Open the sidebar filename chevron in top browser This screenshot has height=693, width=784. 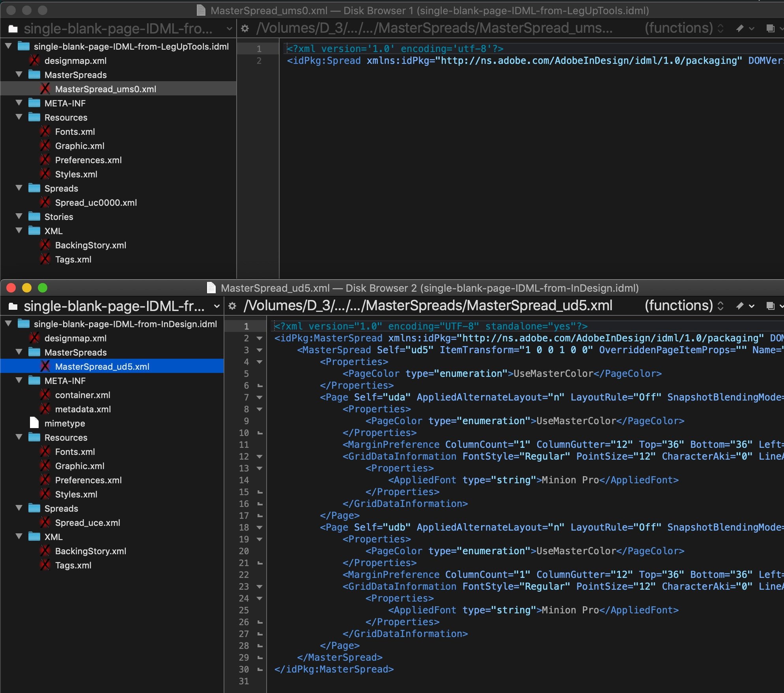pos(228,28)
